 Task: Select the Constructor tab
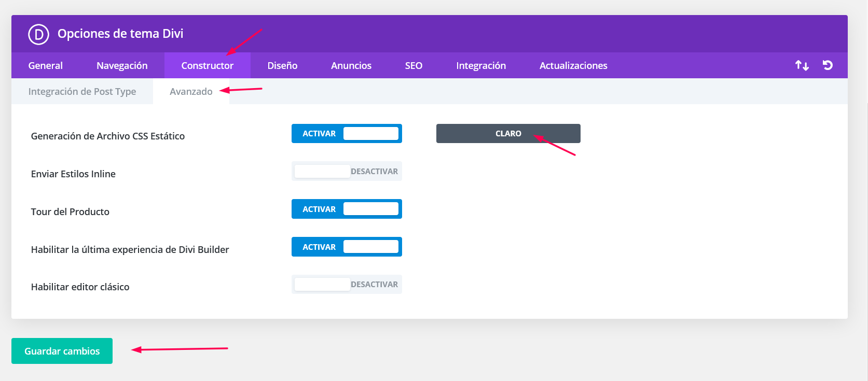(x=208, y=65)
